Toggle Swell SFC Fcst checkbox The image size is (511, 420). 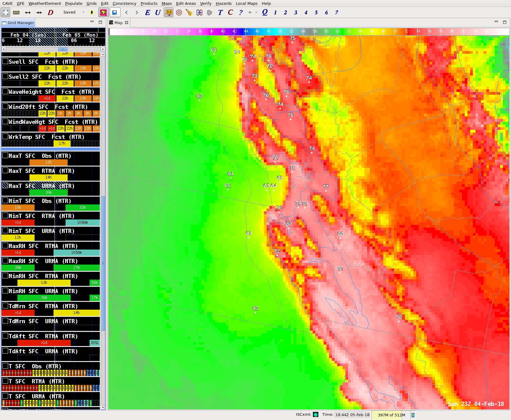(5, 61)
